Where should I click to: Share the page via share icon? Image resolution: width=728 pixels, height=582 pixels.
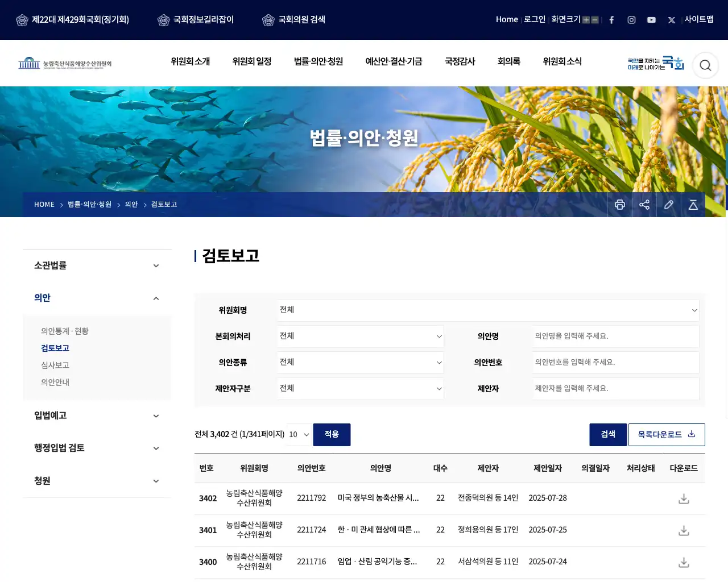tap(644, 205)
